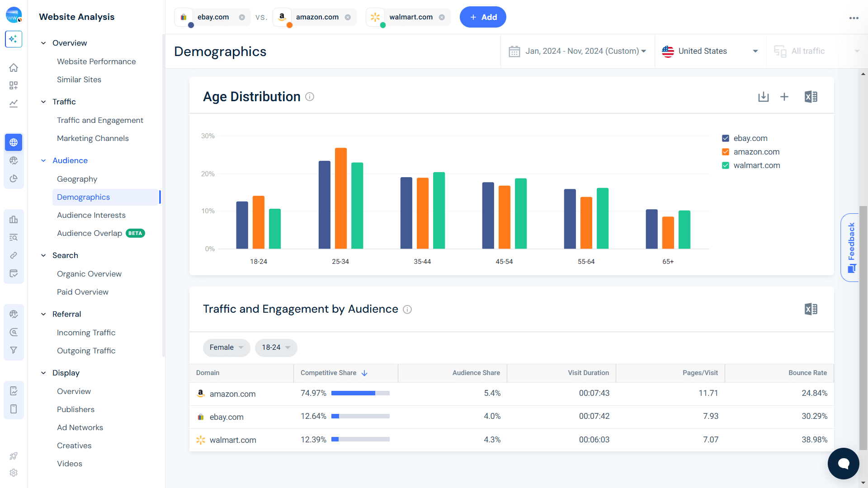The height and width of the screenshot is (488, 868).
Task: Select Demographics from the Audience menu
Action: (x=83, y=197)
